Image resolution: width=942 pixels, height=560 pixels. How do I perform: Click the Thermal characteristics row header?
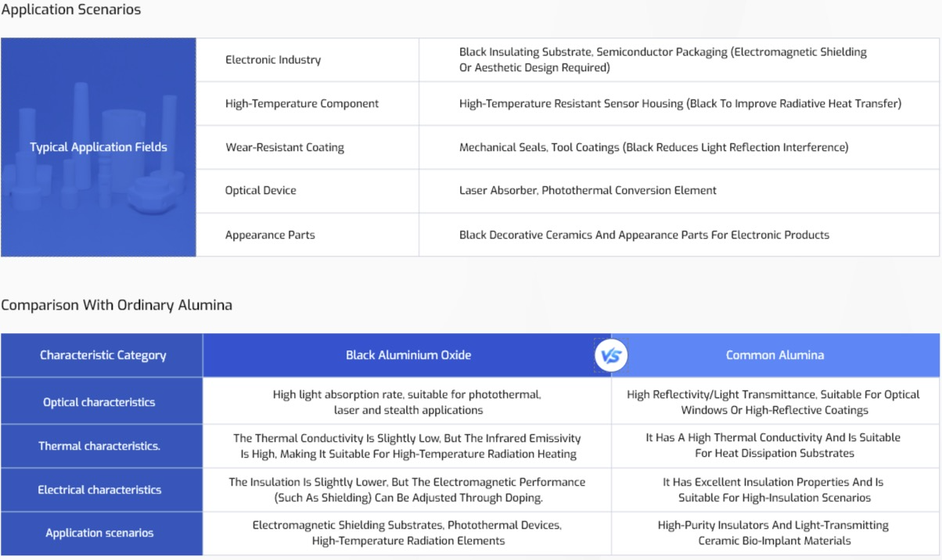point(99,446)
